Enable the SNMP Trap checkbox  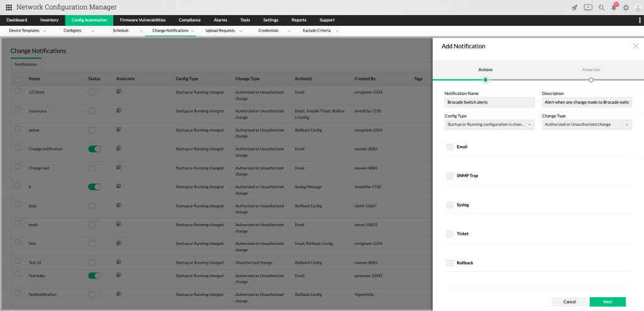450,176
